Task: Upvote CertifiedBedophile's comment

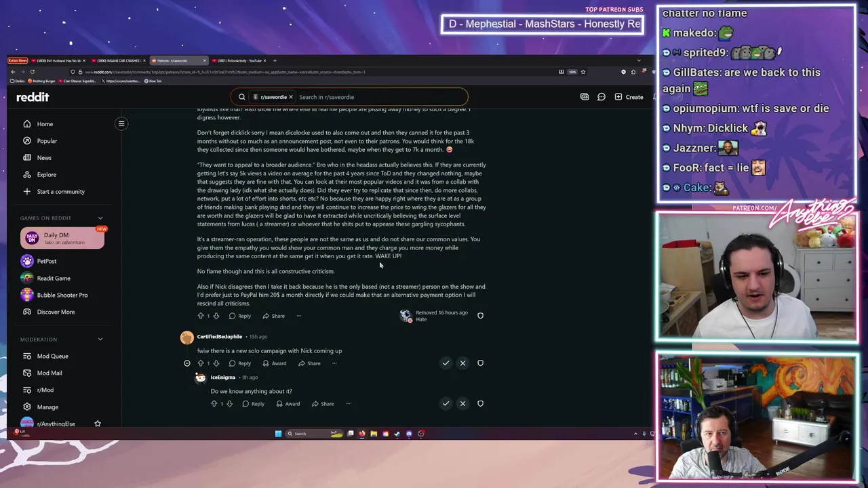Action: coord(201,363)
